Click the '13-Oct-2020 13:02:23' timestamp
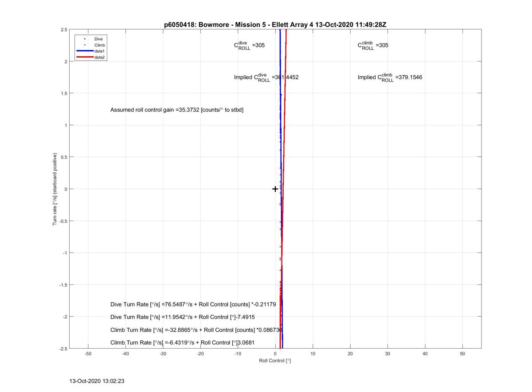532x392 pixels. tap(97, 381)
